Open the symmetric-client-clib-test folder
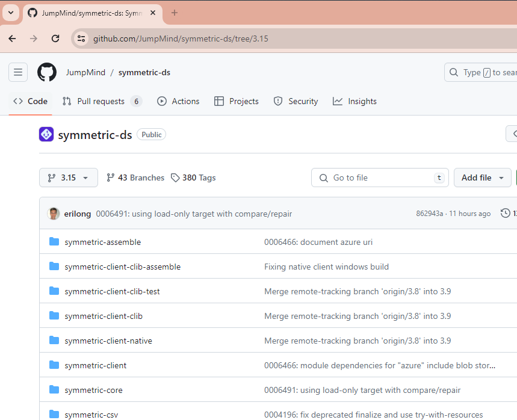 tap(112, 291)
